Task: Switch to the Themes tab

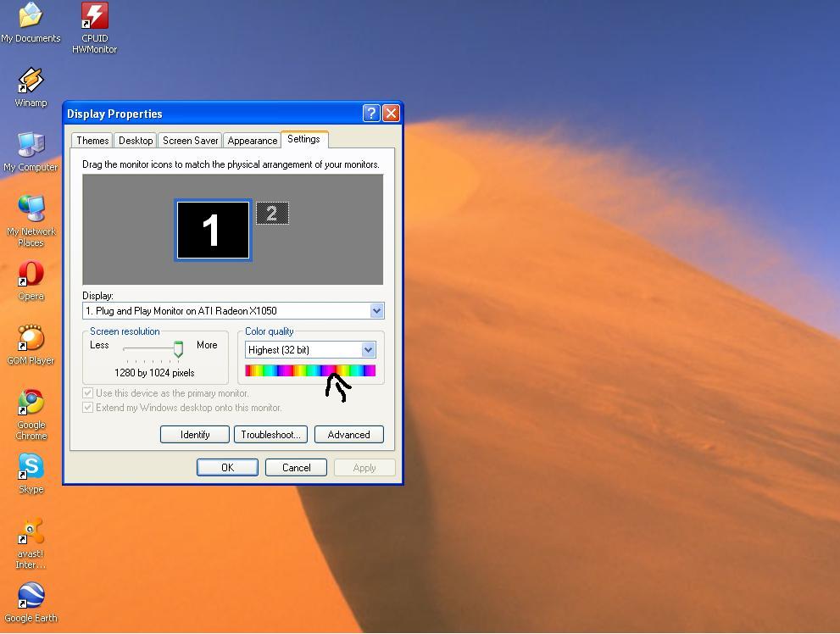Action: click(92, 141)
